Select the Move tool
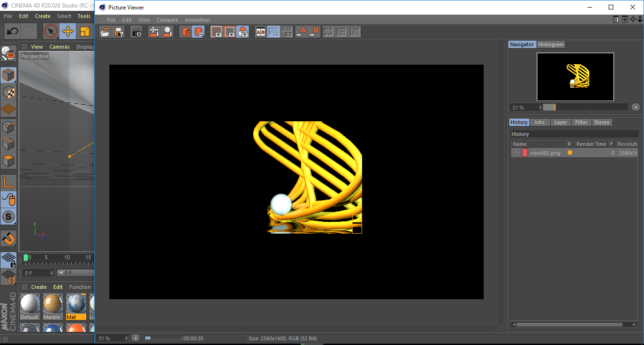The width and height of the screenshot is (644, 345). point(68,32)
